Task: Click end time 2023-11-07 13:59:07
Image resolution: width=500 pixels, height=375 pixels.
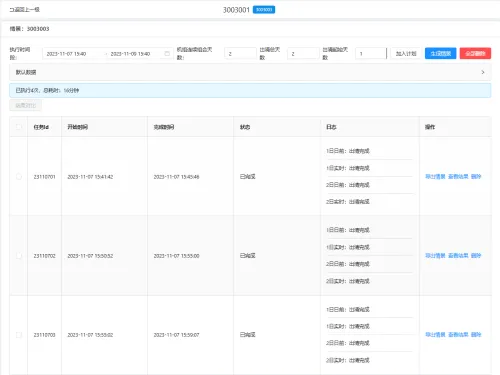Action: pyautogui.click(x=176, y=335)
